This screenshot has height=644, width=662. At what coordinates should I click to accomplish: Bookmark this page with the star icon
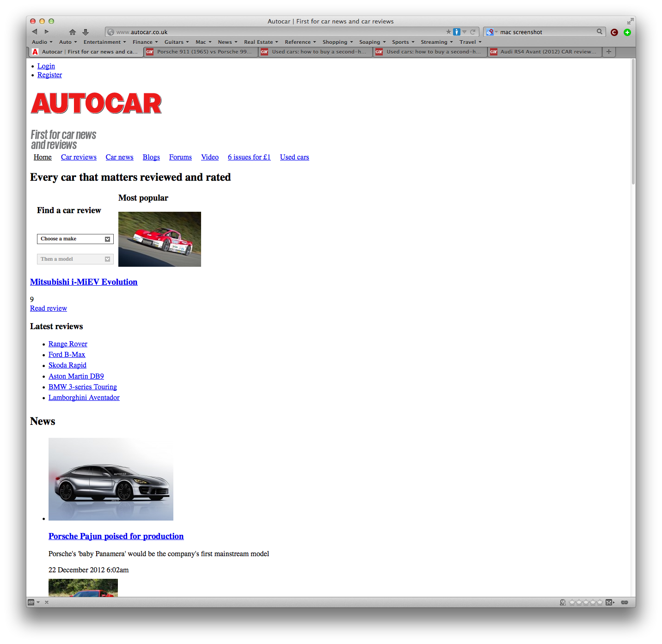[448, 32]
